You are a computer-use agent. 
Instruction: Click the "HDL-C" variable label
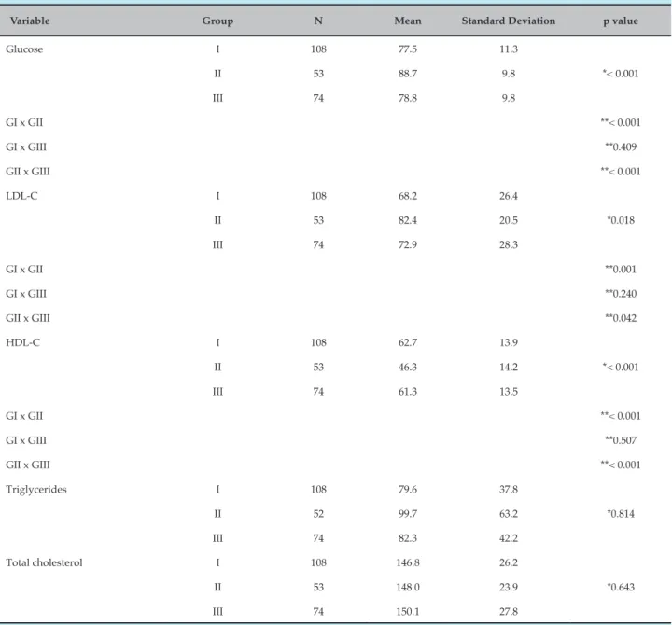point(22,342)
